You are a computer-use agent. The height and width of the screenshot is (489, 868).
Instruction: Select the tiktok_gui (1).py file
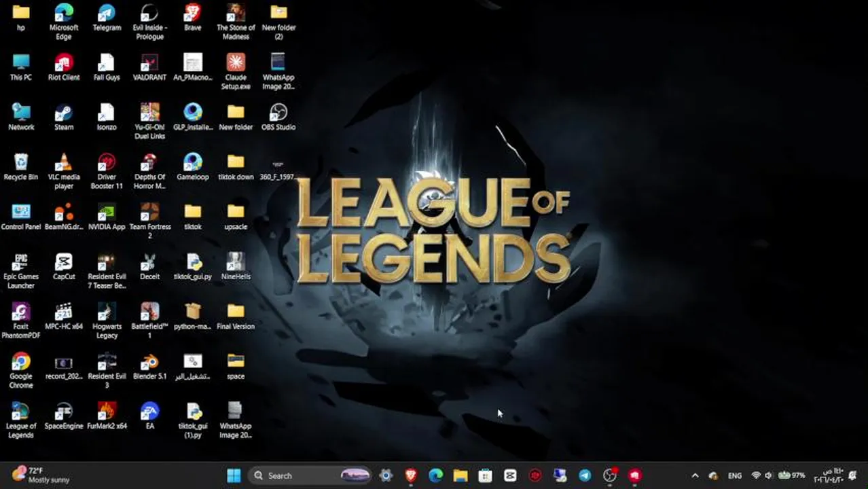pyautogui.click(x=193, y=420)
